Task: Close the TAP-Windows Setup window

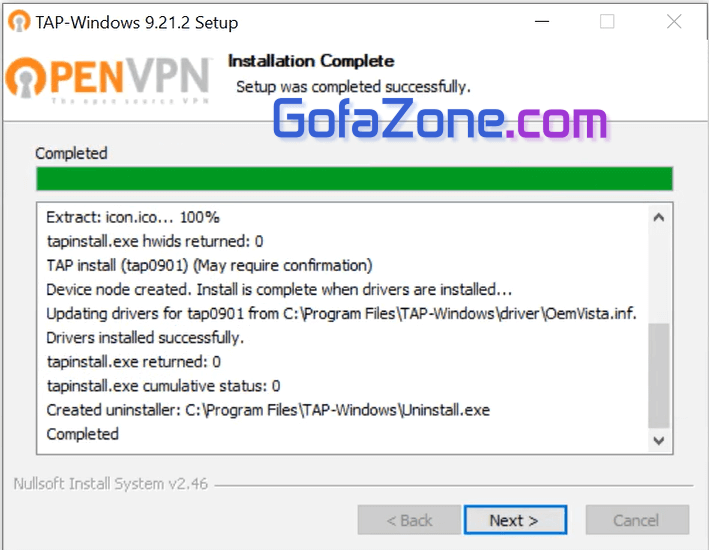Action: (673, 22)
